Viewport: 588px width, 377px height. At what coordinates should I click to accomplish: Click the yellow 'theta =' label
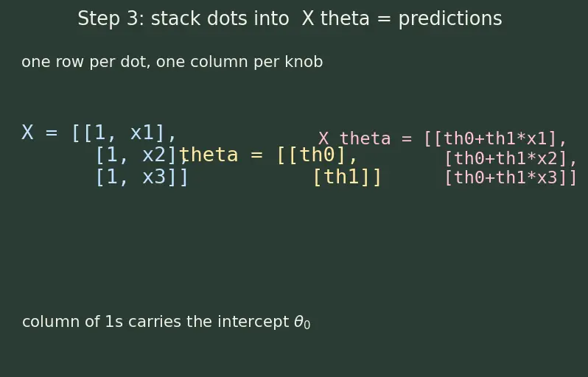(x=220, y=155)
